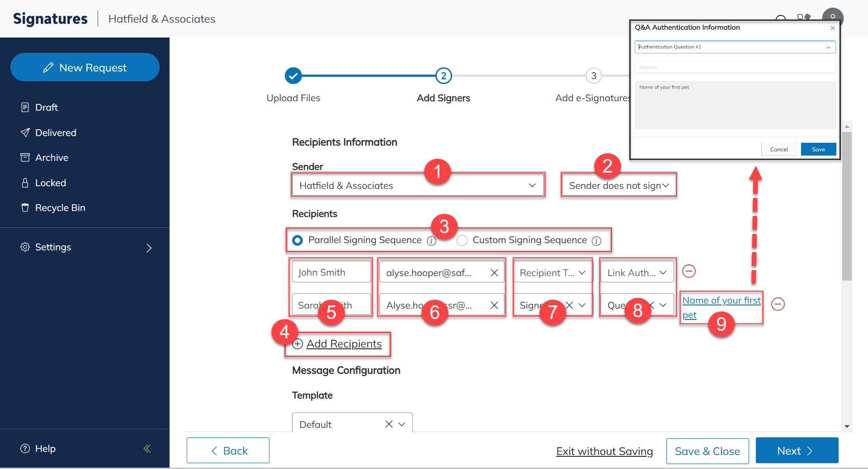Click Save in the Q&A dialog

click(x=818, y=150)
